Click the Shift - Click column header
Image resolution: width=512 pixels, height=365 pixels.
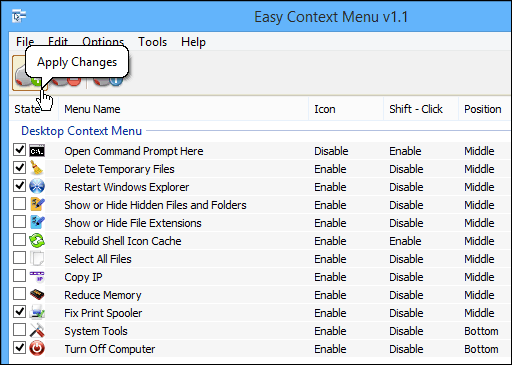pyautogui.click(x=421, y=109)
